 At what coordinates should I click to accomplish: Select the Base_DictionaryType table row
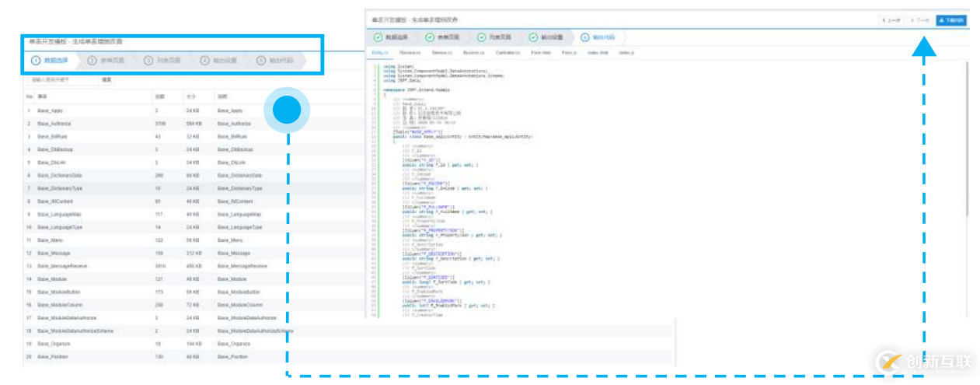[59, 188]
